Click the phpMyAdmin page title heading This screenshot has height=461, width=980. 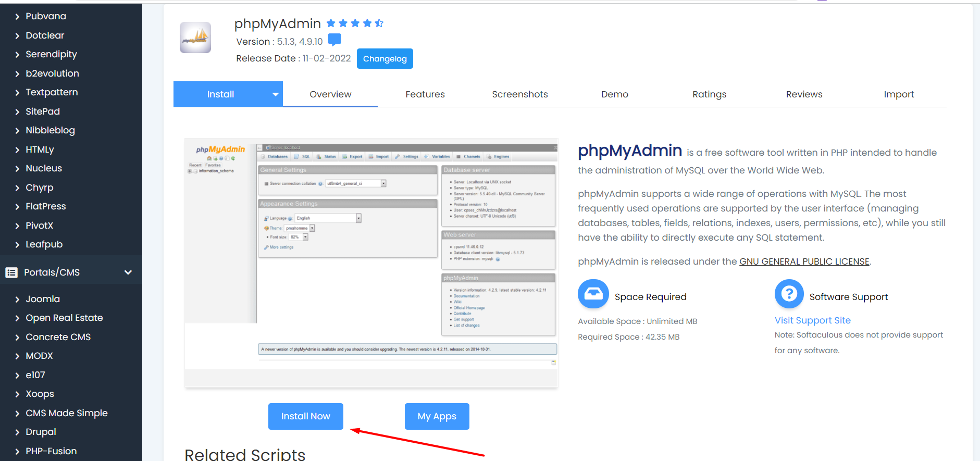click(x=278, y=23)
